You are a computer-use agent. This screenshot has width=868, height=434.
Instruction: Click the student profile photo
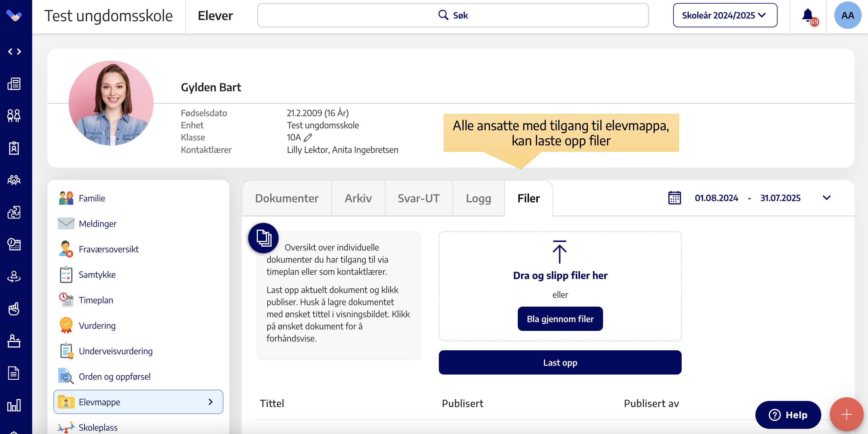coord(111,103)
